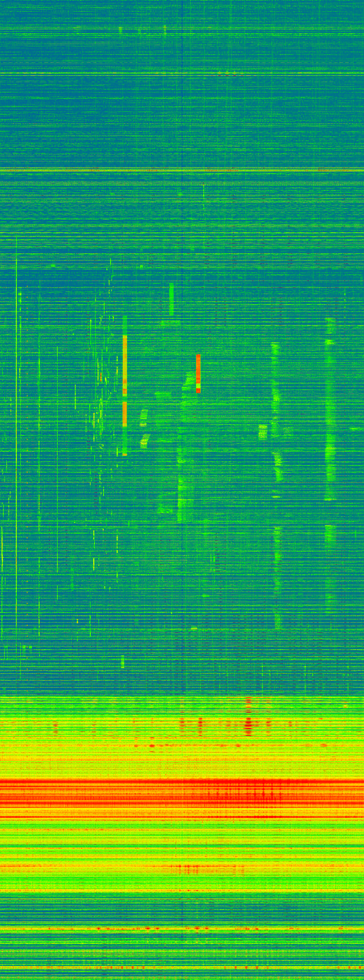Click the small green striped block below the yellow bar
The width and height of the screenshot is (364, 980).
[x=122, y=662]
